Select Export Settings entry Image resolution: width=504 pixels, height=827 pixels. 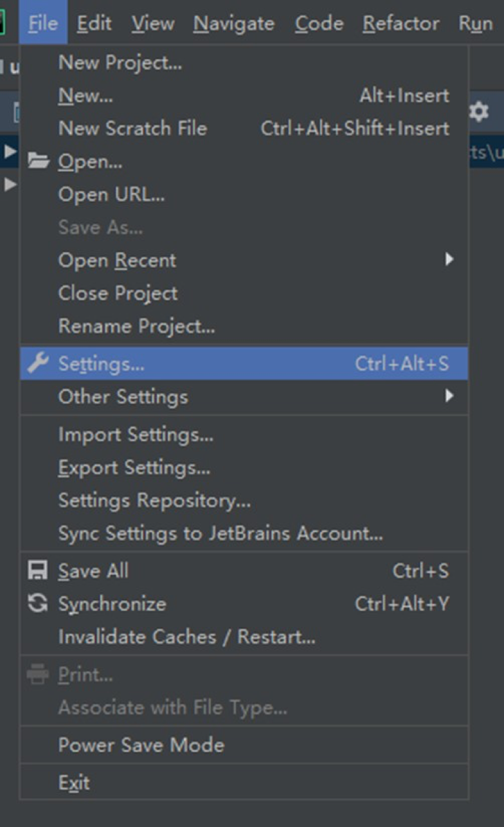pos(134,468)
